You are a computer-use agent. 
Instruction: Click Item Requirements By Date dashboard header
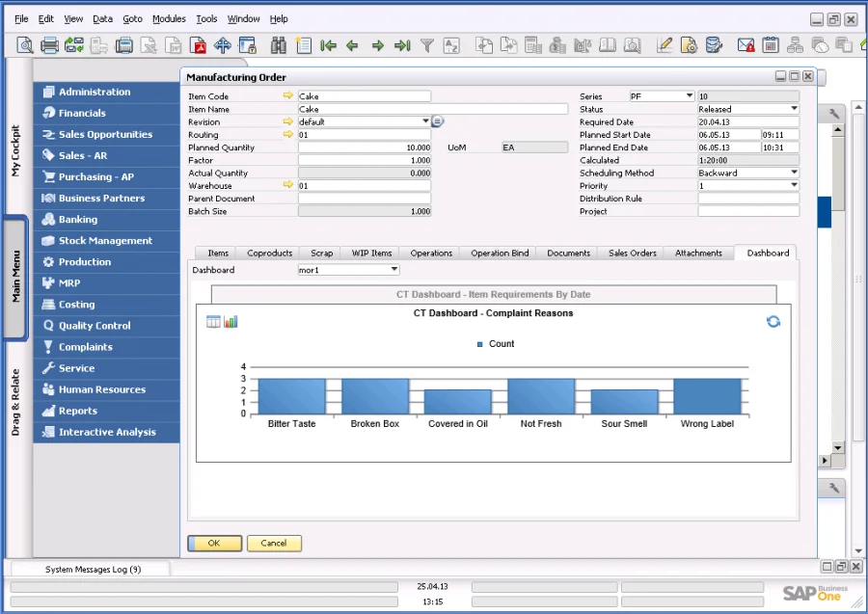[x=493, y=294]
